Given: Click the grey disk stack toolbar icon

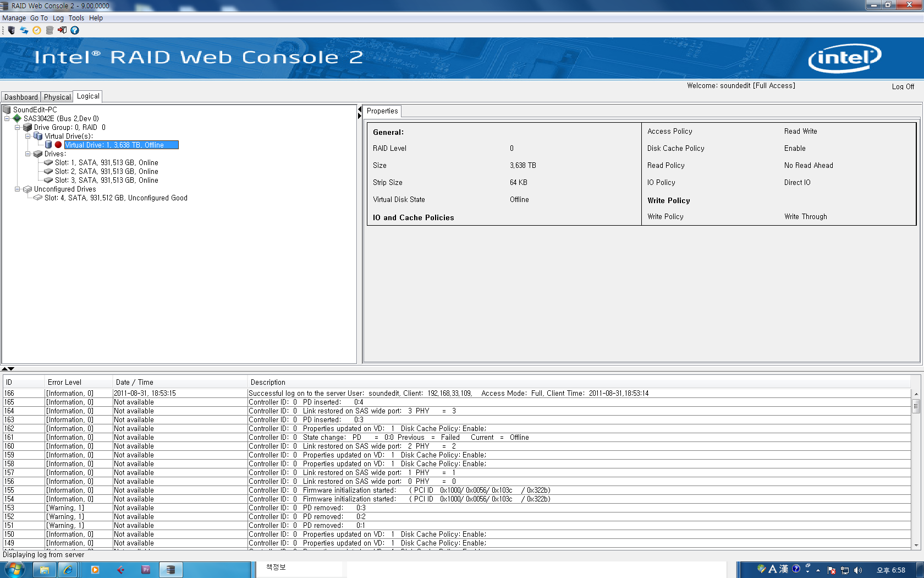Looking at the screenshot, I should click(50, 30).
